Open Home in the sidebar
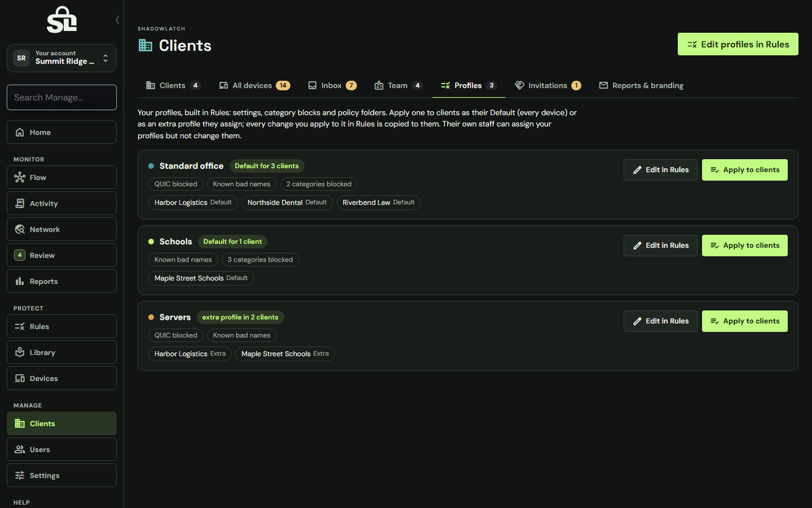 click(x=61, y=132)
